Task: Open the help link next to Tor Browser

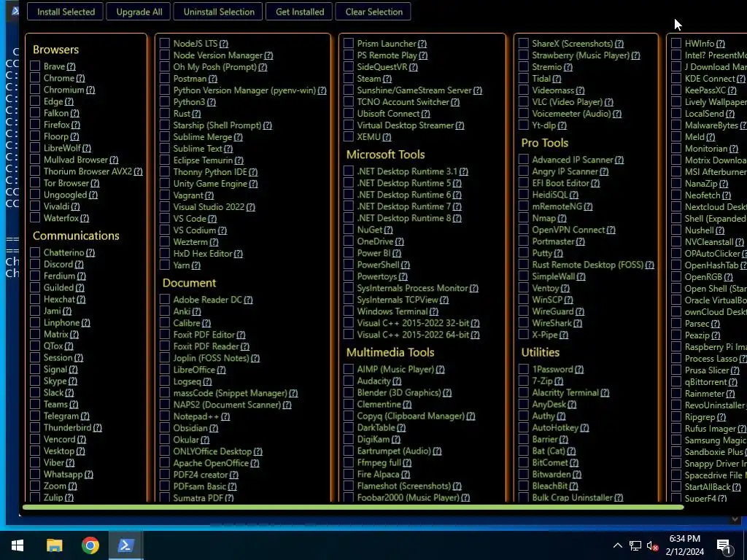Action: (95, 183)
